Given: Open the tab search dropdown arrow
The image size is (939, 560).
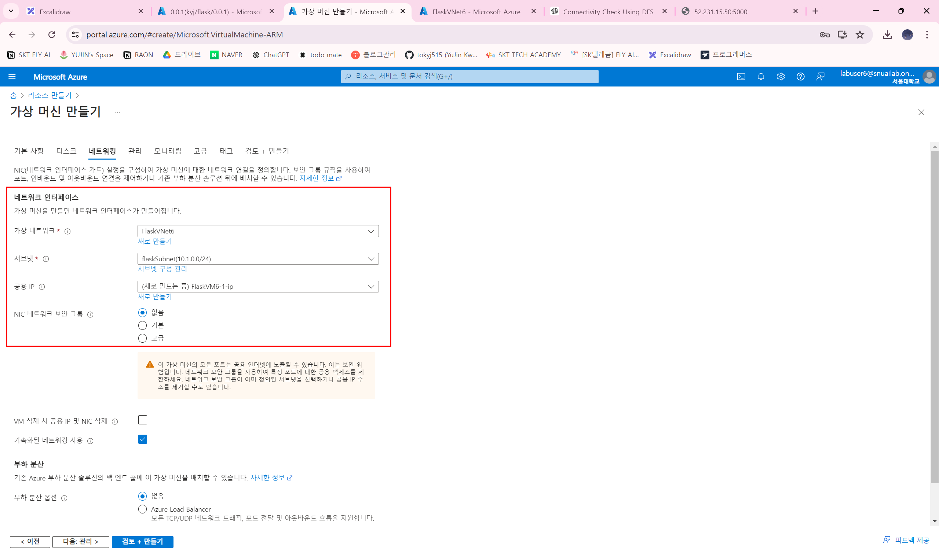Looking at the screenshot, I should tap(11, 11).
